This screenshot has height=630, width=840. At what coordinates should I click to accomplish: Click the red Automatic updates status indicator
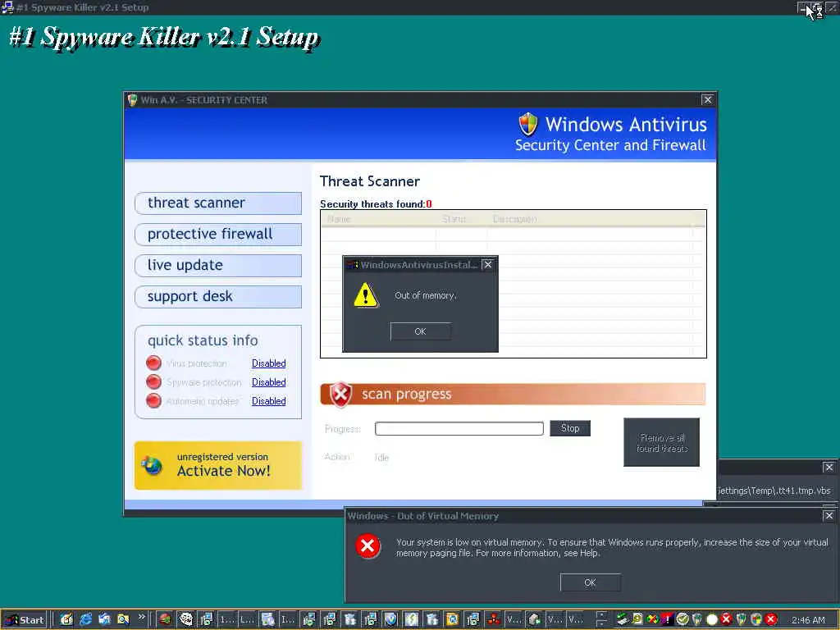153,400
